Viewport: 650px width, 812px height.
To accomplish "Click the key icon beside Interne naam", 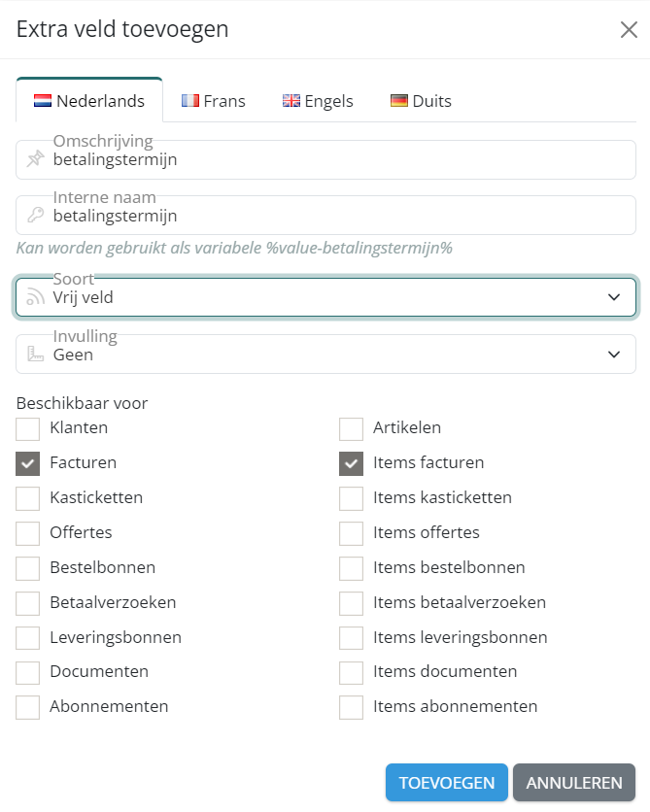I will [36, 216].
